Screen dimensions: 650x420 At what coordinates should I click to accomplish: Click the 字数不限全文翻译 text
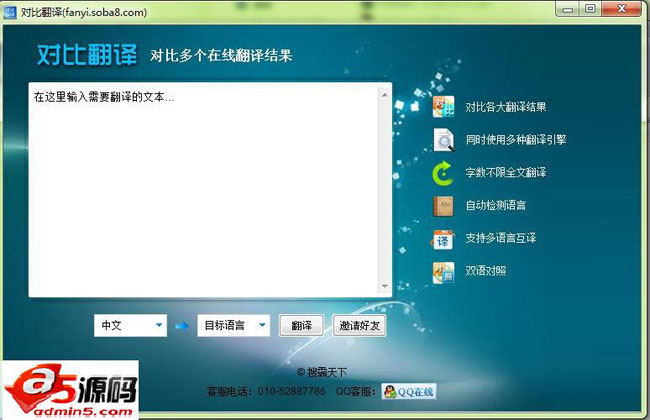click(x=505, y=172)
